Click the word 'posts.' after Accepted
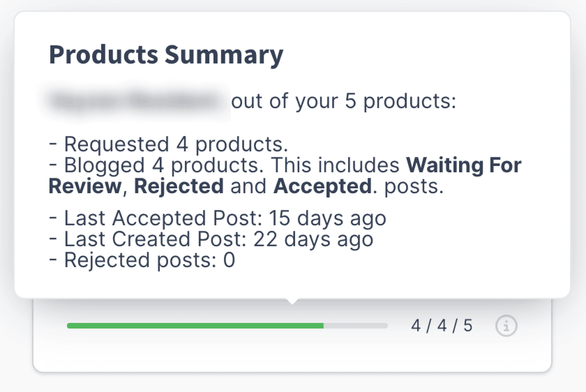Viewport: 586px width, 392px height. [x=414, y=186]
